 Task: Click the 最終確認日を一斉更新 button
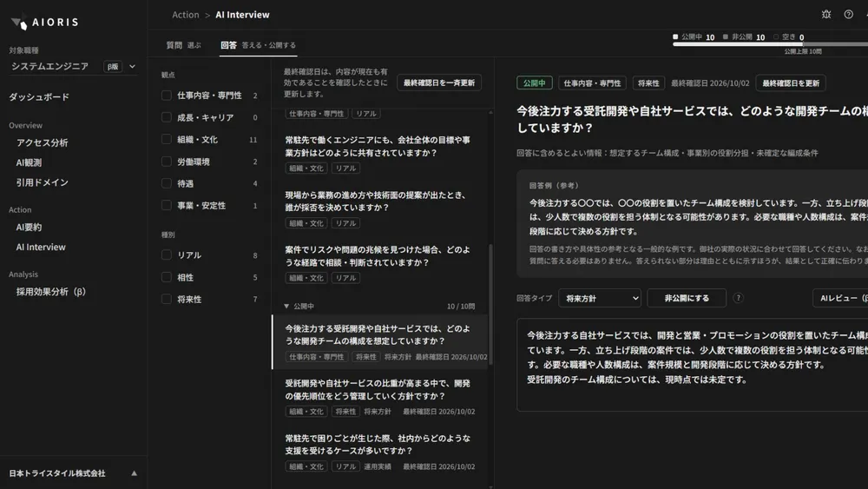(439, 83)
